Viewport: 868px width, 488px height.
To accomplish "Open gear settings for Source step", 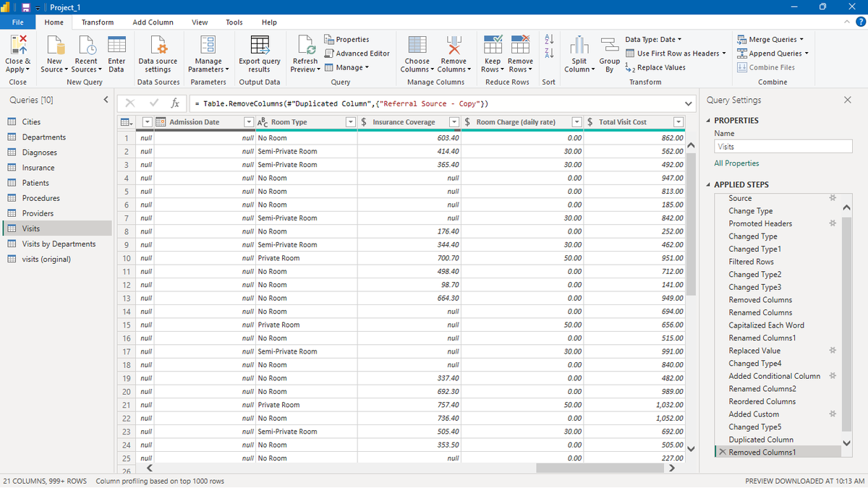I will [833, 198].
